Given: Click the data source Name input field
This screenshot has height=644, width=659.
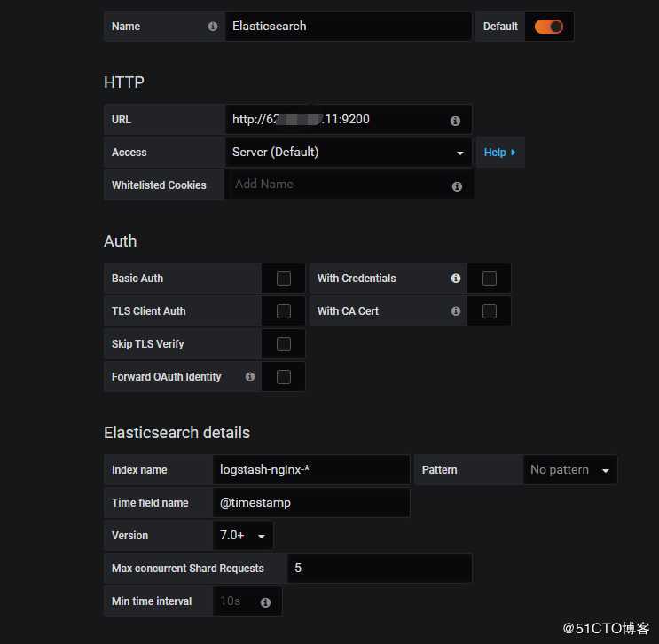Looking at the screenshot, I should coord(348,26).
